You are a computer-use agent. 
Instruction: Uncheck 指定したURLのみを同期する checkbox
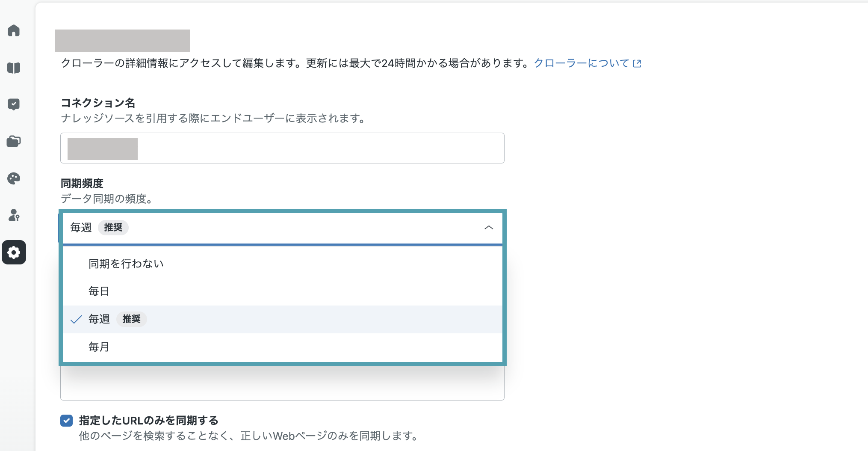pos(66,421)
